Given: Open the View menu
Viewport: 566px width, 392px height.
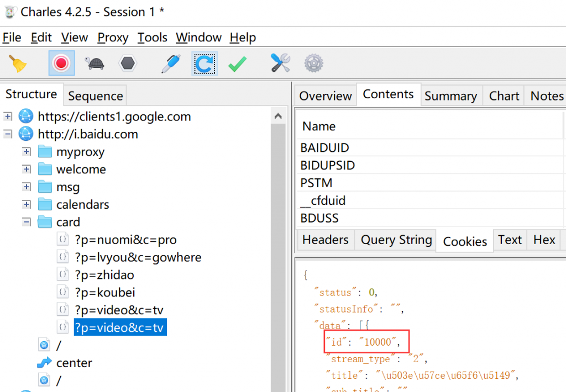Looking at the screenshot, I should [x=75, y=38].
